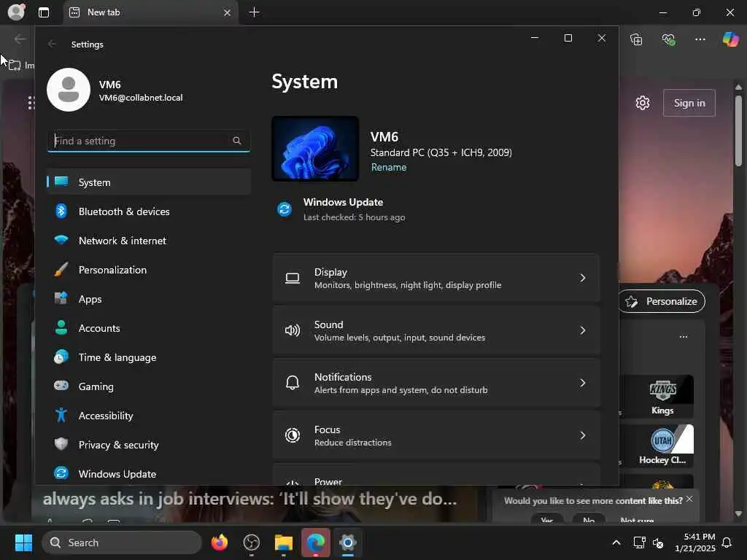This screenshot has height=560, width=747.
Task: Open the Windows Start menu
Action: [x=23, y=542]
